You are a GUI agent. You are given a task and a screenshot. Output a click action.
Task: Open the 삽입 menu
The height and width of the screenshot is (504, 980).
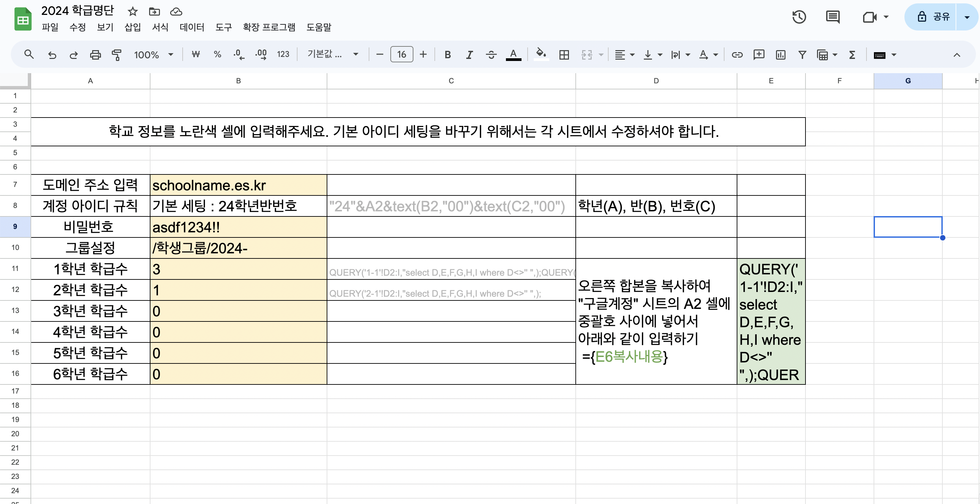(132, 27)
